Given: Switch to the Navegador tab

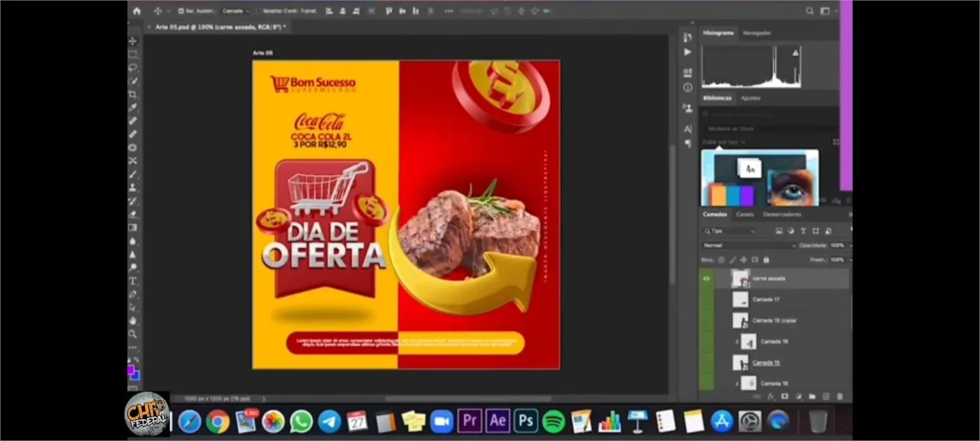Looking at the screenshot, I should 757,33.
